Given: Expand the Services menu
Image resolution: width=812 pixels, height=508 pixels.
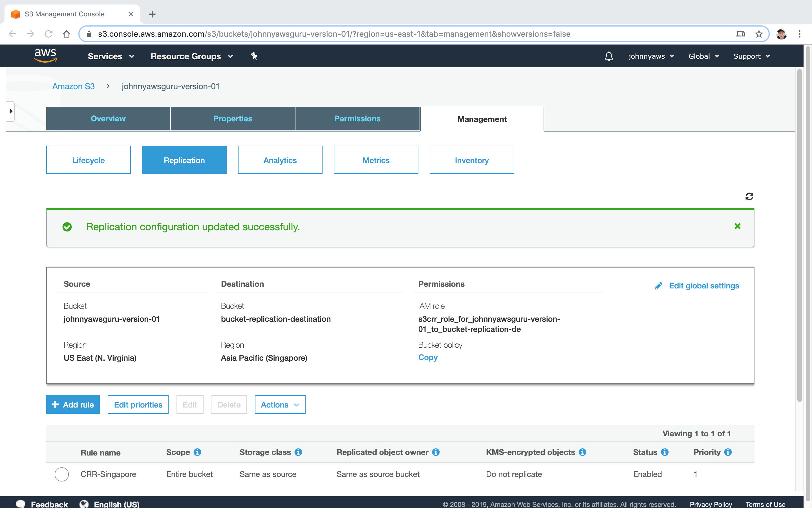Looking at the screenshot, I should 111,56.
